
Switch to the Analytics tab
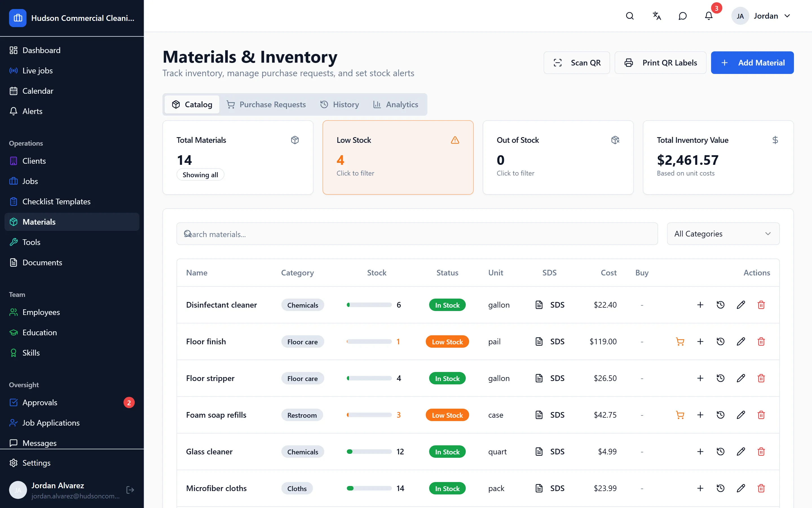[x=396, y=104]
